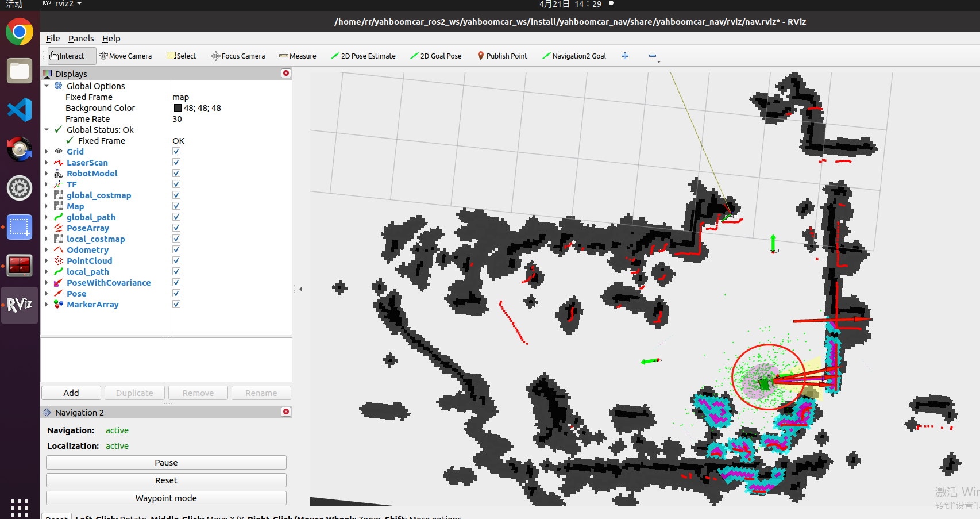Activate the Focus Camera tool
The height and width of the screenshot is (519, 980).
(238, 56)
